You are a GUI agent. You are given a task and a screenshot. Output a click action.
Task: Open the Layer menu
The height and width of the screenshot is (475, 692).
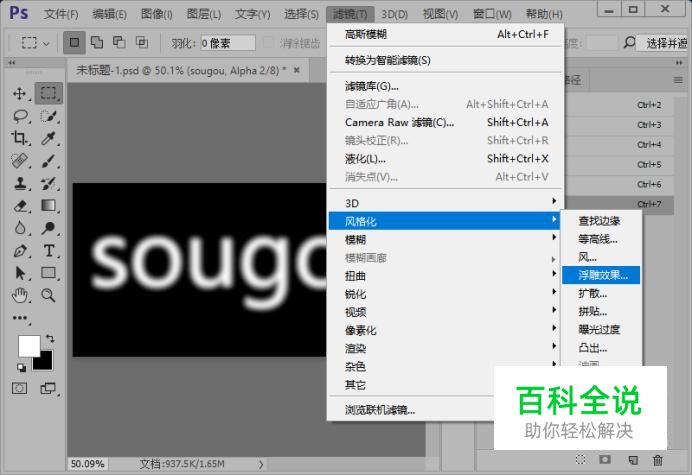tap(203, 14)
